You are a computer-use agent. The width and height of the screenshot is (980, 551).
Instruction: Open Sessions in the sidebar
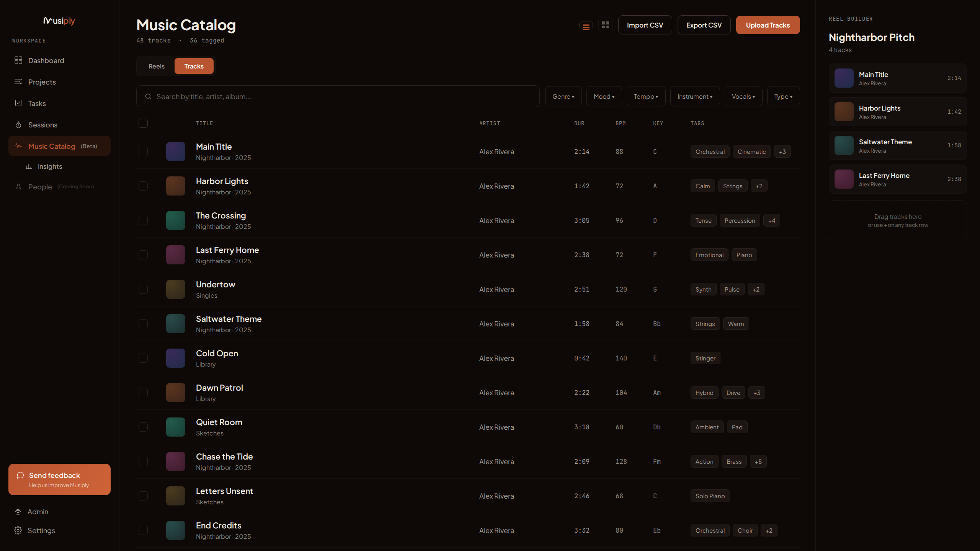[x=59, y=125]
